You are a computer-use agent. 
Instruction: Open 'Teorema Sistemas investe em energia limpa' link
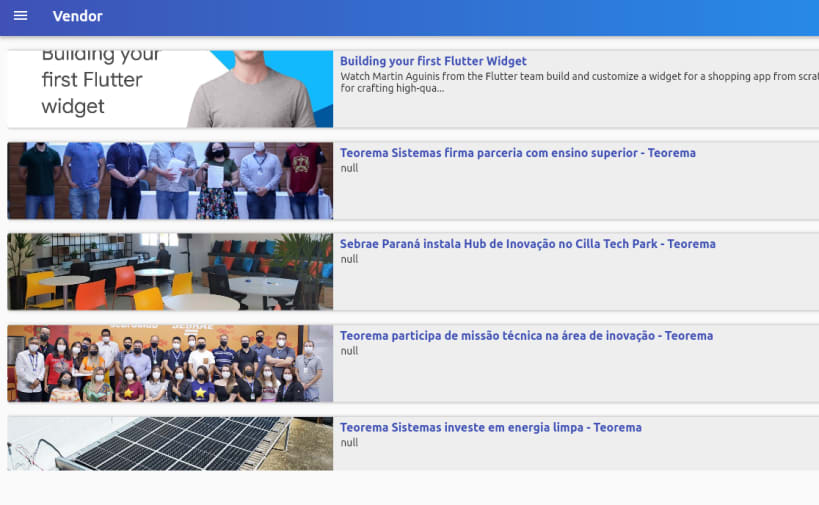(x=490, y=428)
